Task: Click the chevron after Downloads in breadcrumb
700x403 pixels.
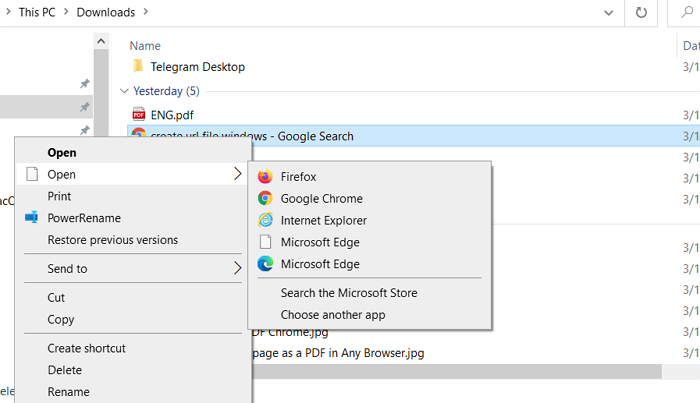Action: click(146, 12)
